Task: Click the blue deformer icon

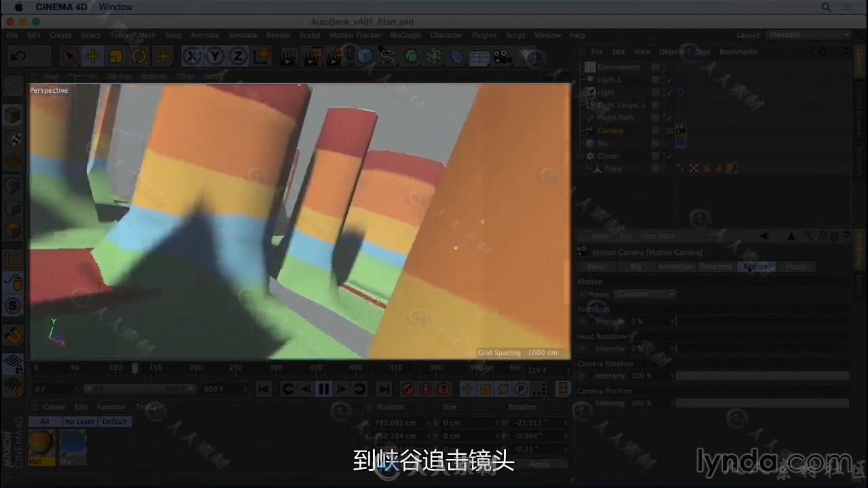Action: pos(456,57)
